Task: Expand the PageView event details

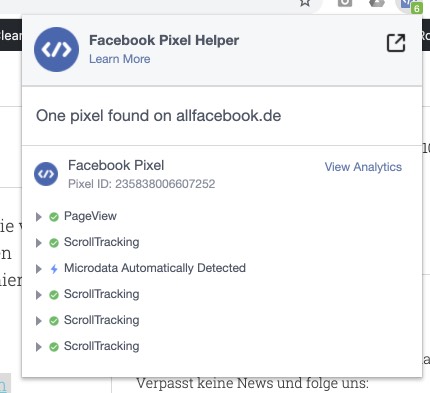Action: coord(39,217)
